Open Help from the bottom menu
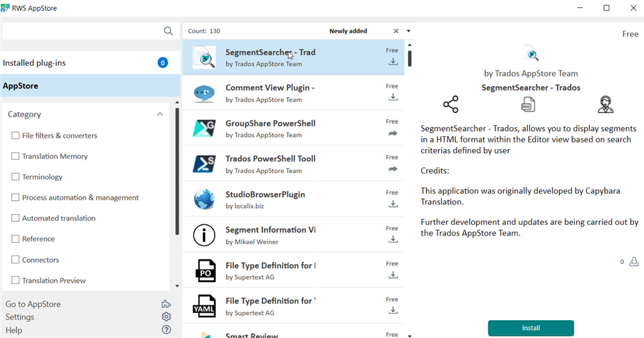This screenshot has width=644, height=338. coord(13,330)
